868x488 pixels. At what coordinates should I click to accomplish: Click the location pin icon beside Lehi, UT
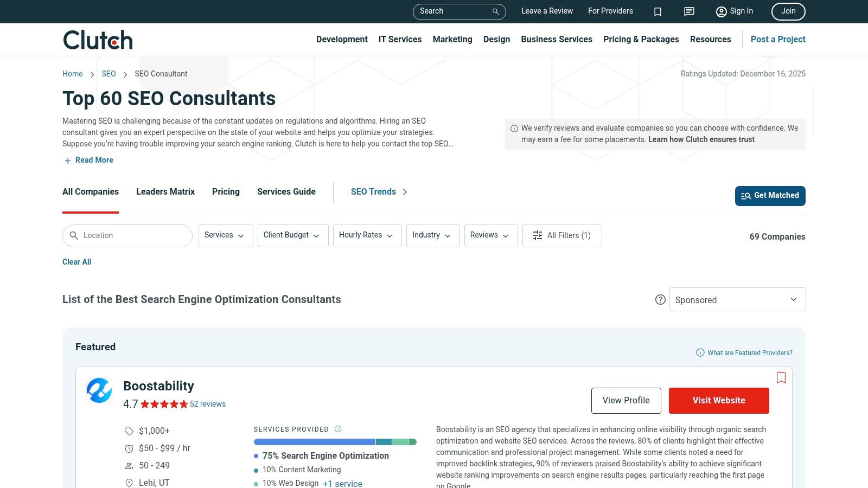(129, 483)
